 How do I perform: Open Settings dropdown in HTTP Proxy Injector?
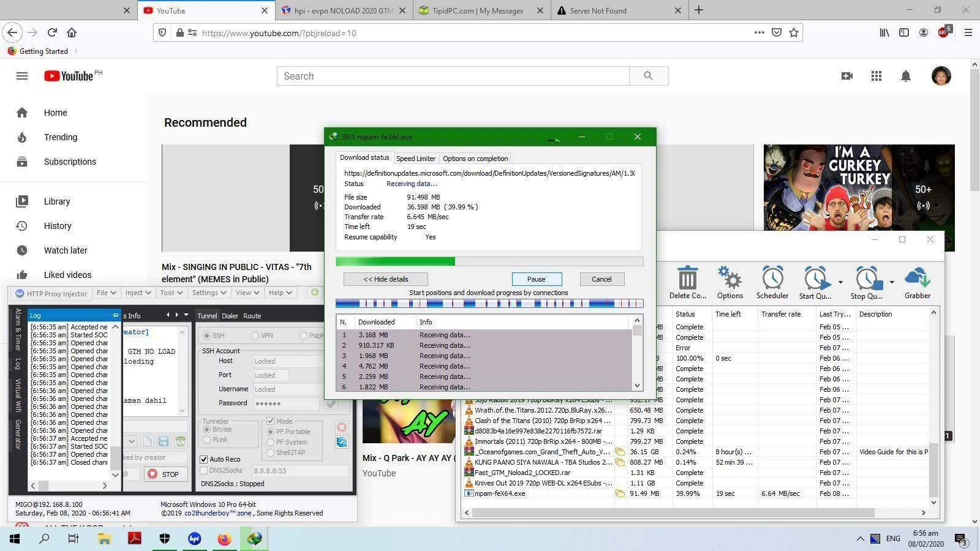point(209,293)
